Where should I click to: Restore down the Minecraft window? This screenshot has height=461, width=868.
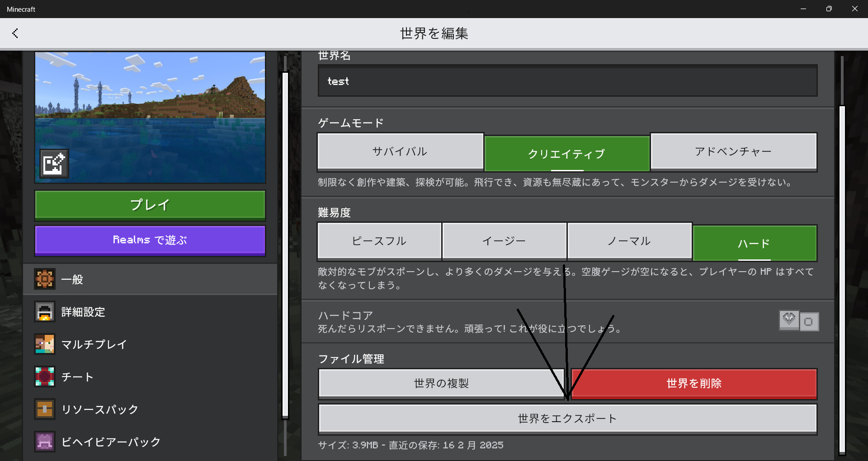coord(829,9)
